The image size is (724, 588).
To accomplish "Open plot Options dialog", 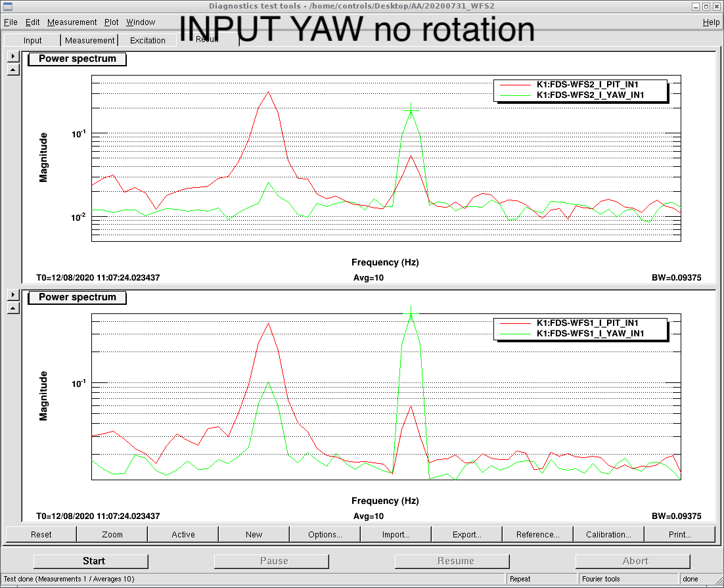I will [325, 534].
